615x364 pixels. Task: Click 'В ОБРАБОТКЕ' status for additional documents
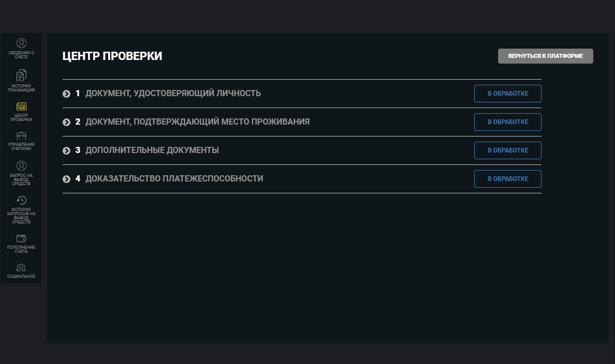507,150
